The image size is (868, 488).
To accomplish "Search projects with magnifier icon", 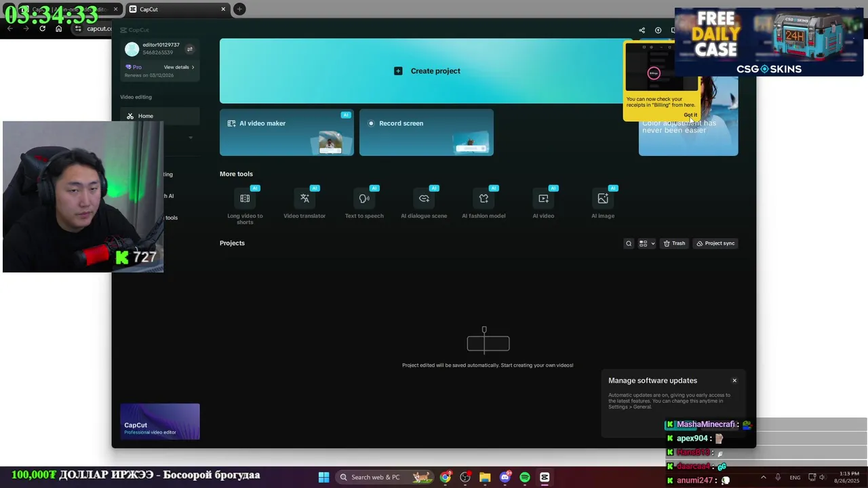I will point(629,243).
